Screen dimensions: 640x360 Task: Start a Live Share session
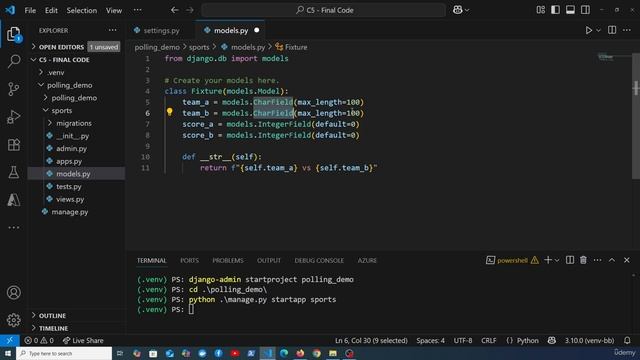83,340
